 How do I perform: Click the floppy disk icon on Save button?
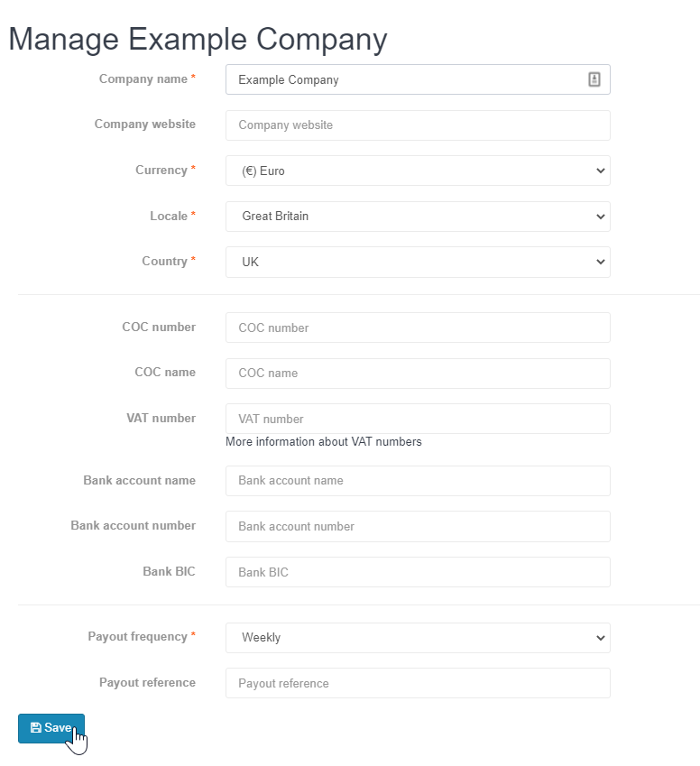(36, 727)
